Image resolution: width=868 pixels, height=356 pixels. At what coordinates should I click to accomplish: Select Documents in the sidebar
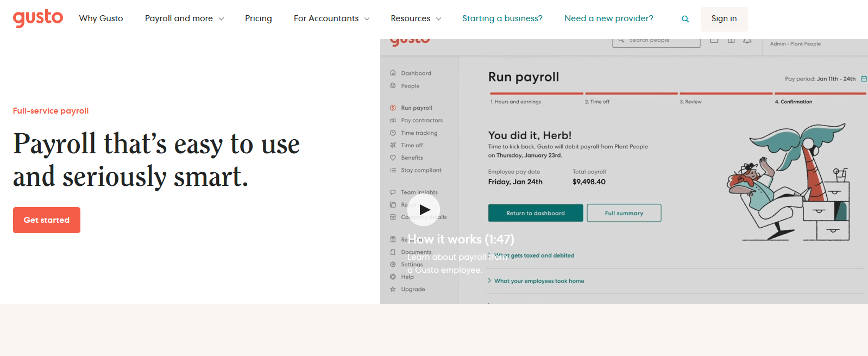pos(411,252)
